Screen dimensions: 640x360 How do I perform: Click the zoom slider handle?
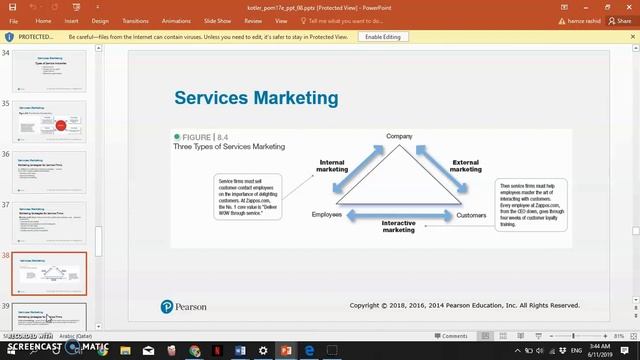pyautogui.click(x=573, y=336)
